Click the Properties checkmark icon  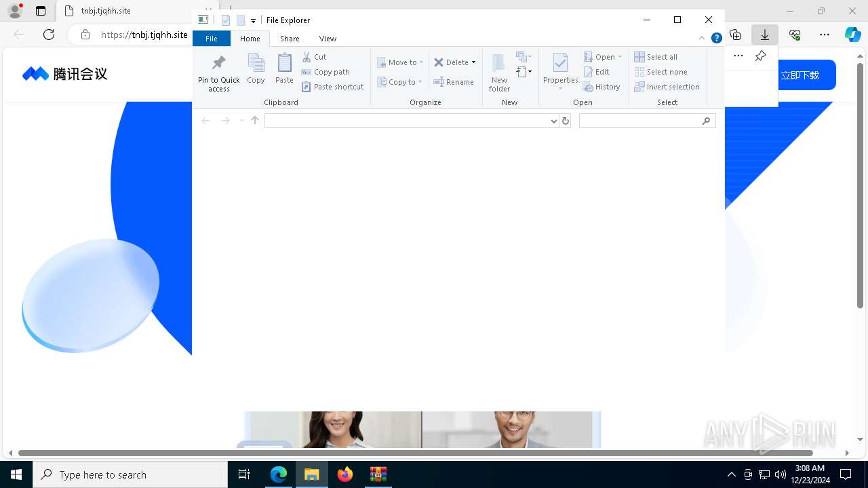point(560,63)
